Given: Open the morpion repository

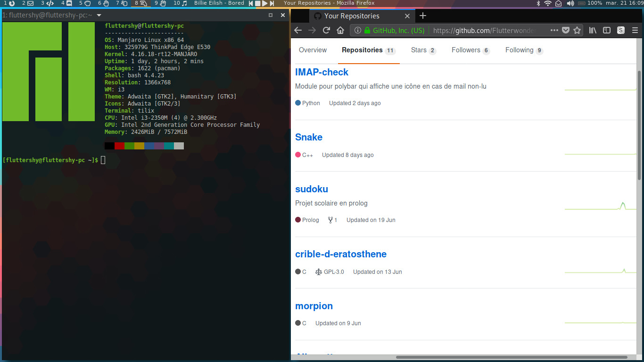Looking at the screenshot, I should pyautogui.click(x=314, y=306).
